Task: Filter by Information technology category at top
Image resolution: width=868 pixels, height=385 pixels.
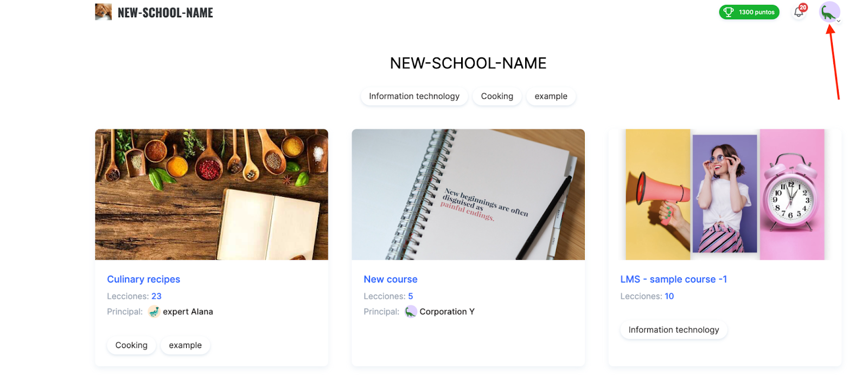Action: (x=414, y=97)
